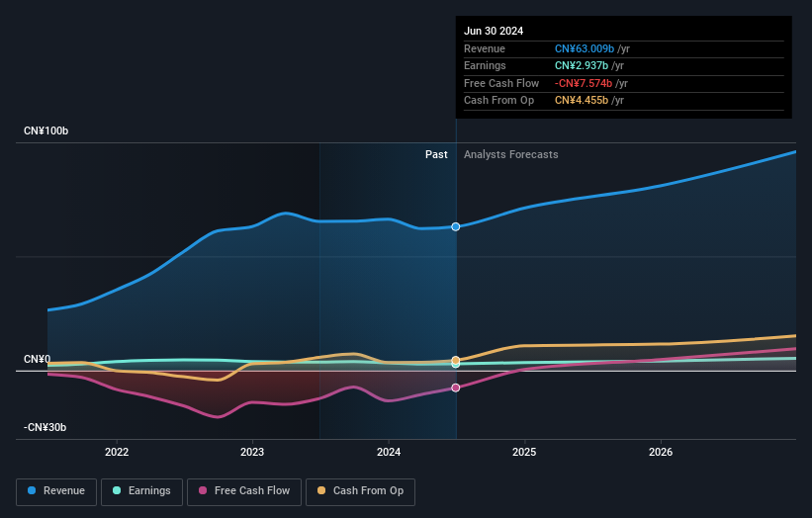Click the CN¥63.009b revenue value
The width and height of the screenshot is (812, 518).
pyautogui.click(x=585, y=48)
